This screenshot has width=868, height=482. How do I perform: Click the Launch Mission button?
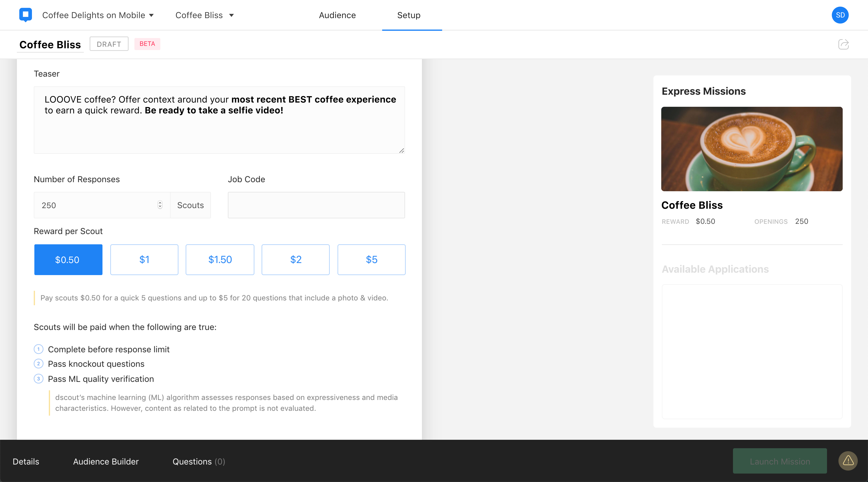point(780,461)
